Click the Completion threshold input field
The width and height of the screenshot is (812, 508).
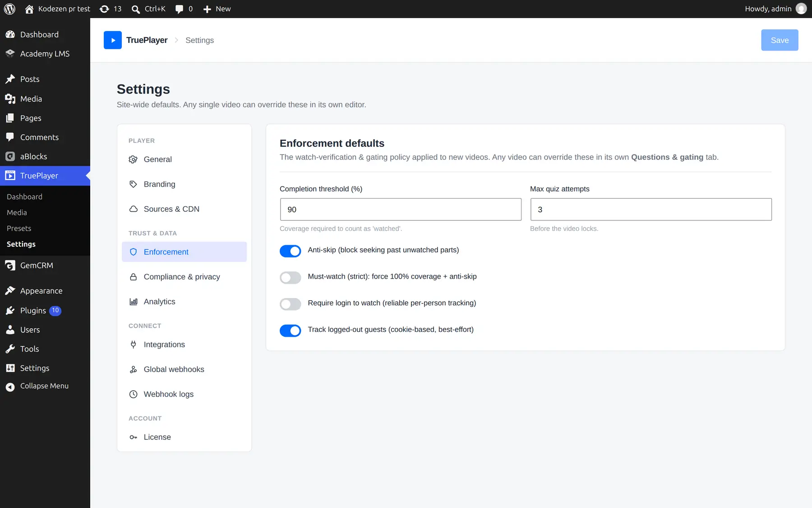[401, 210]
